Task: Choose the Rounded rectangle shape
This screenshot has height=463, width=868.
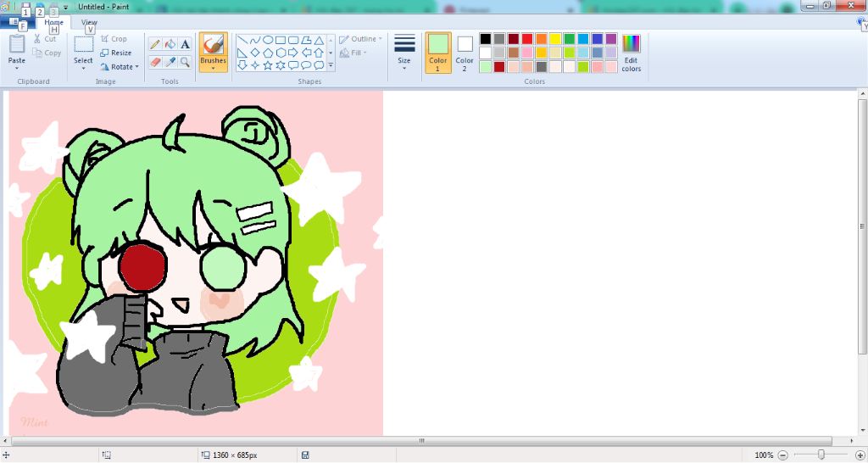Action: point(293,41)
